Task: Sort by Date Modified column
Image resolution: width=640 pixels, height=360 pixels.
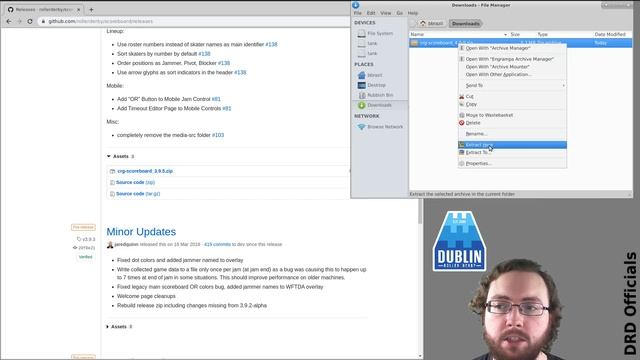Action: 610,35
